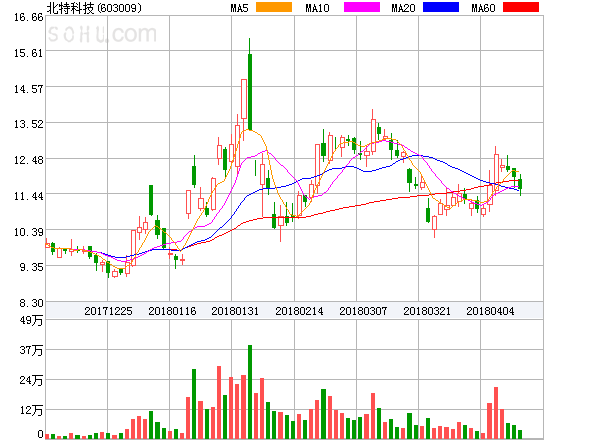The image size is (600, 440).
Task: Click the 20180307 date label
Action: point(363,311)
